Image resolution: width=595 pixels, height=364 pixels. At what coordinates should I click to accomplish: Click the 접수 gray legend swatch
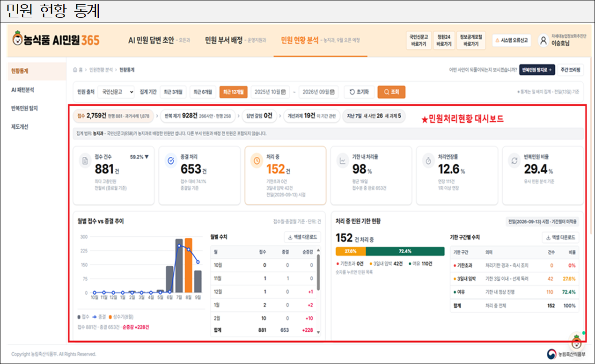tap(79, 316)
